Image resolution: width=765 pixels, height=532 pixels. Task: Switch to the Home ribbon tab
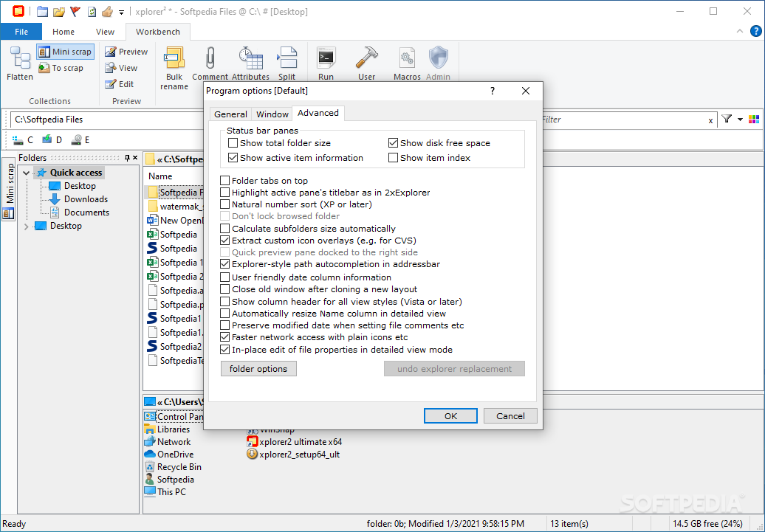point(64,32)
